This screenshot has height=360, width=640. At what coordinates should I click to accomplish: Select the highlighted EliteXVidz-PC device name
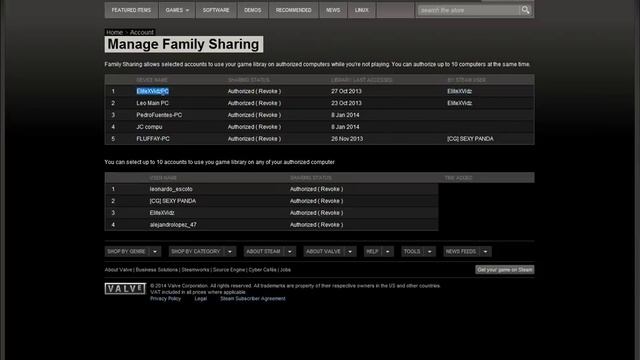(153, 91)
